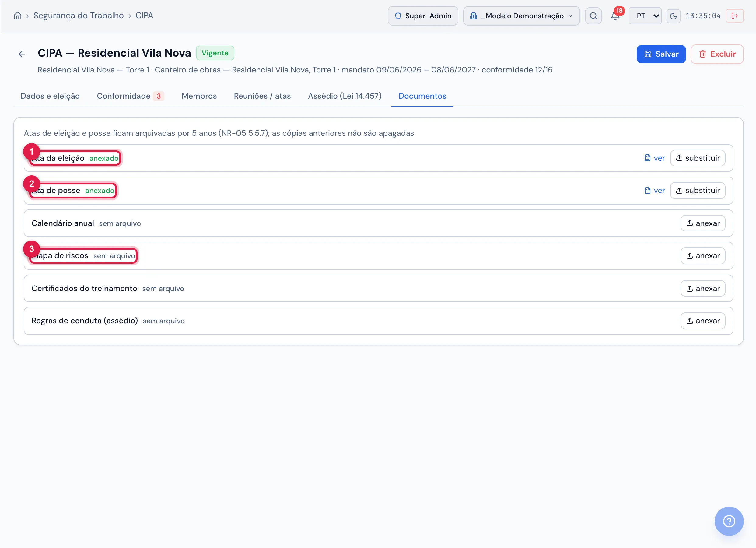
Task: Open the Conformidade tab
Action: (x=130, y=96)
